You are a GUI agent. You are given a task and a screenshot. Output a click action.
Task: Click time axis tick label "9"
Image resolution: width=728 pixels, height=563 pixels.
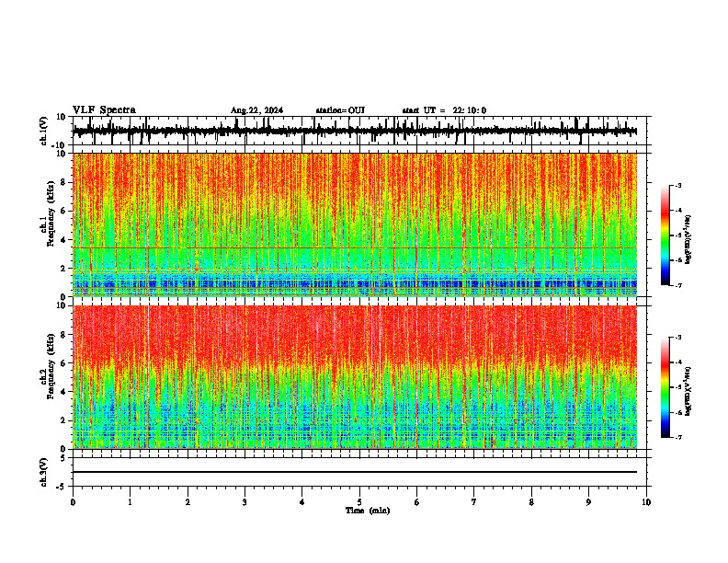pyautogui.click(x=588, y=502)
